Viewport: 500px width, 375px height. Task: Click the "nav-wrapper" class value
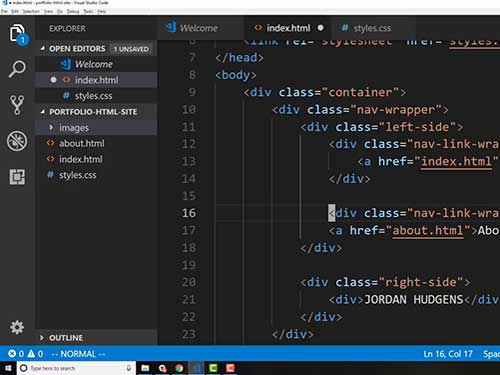tap(396, 110)
